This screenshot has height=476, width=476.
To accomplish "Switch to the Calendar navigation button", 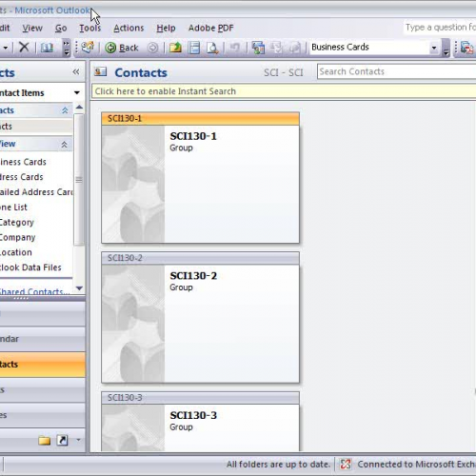I will click(43, 339).
